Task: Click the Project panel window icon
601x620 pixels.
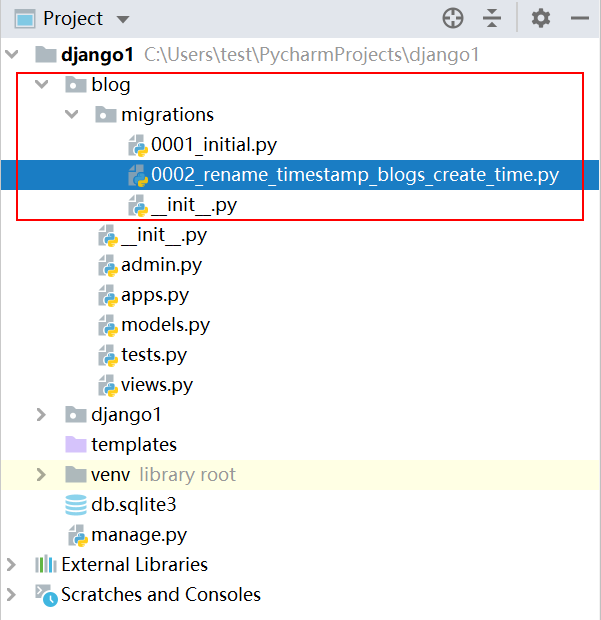Action: pyautogui.click(x=25, y=19)
